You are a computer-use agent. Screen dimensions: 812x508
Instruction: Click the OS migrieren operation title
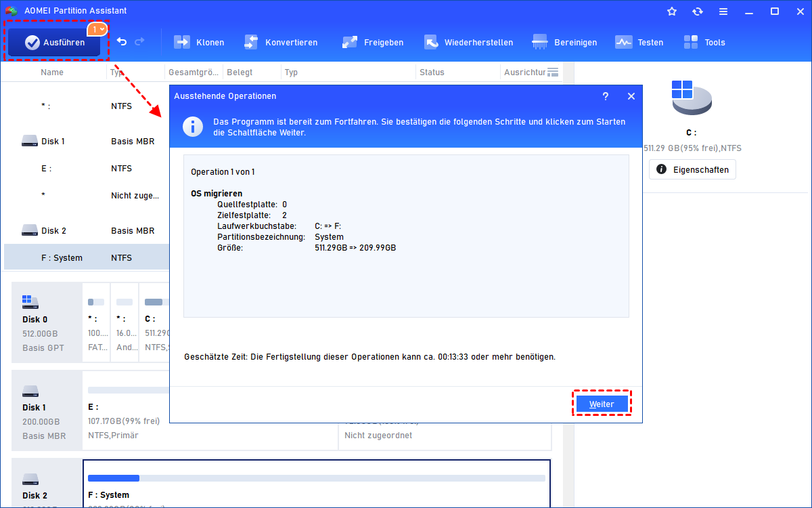(x=217, y=194)
